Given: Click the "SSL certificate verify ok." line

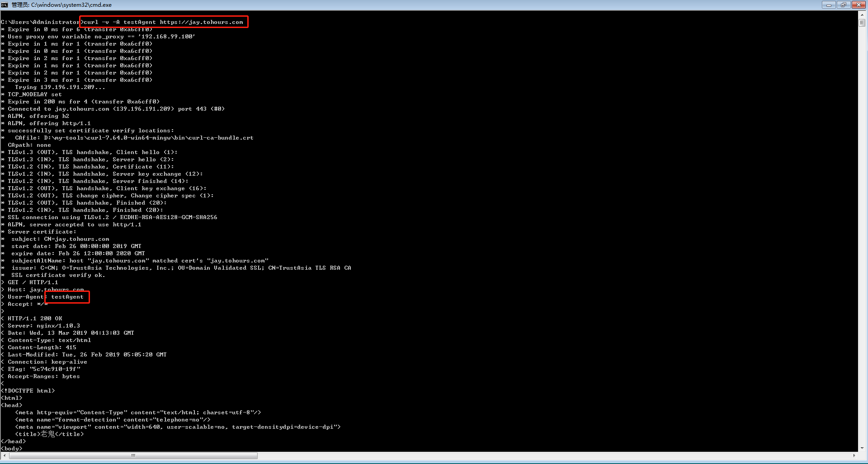Looking at the screenshot, I should 58,275.
